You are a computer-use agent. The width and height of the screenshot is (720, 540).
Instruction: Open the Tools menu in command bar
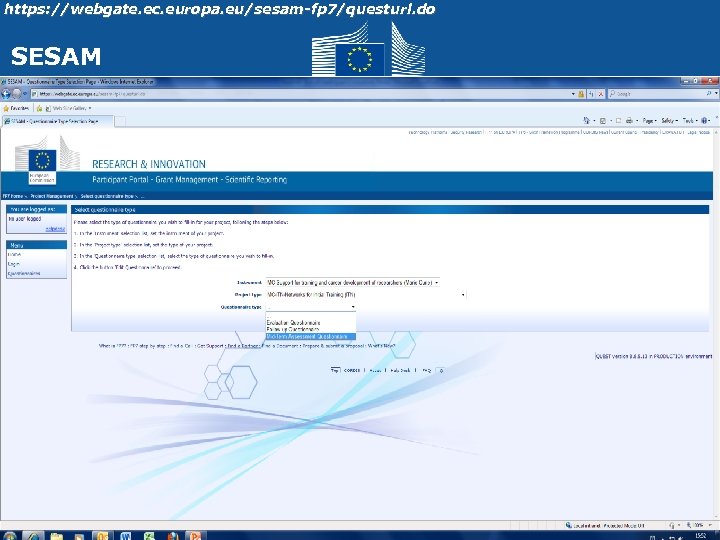pos(689,121)
